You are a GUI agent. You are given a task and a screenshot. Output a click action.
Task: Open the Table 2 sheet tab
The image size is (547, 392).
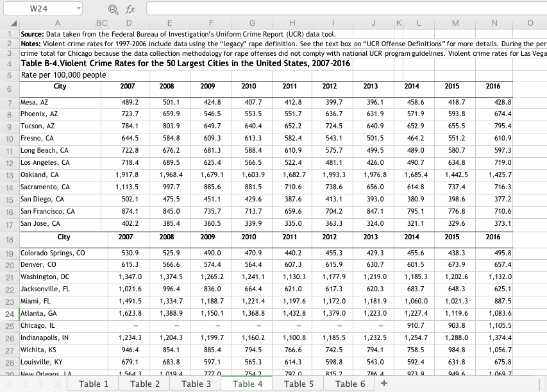(x=145, y=384)
